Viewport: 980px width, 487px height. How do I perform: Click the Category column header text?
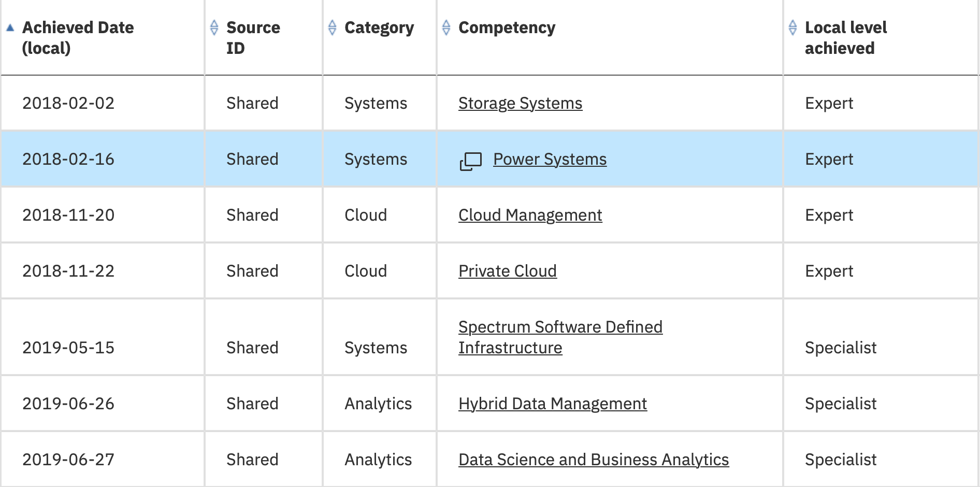[x=379, y=27]
